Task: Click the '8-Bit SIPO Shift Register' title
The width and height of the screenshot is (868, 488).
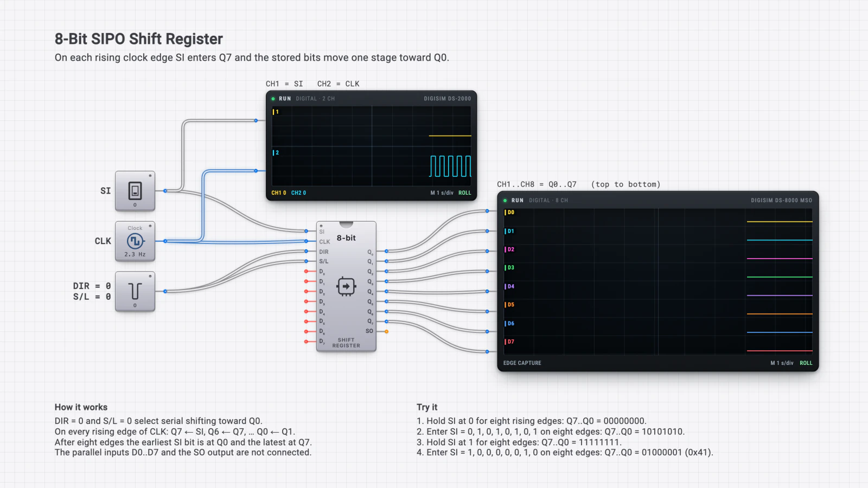Action: pos(139,39)
